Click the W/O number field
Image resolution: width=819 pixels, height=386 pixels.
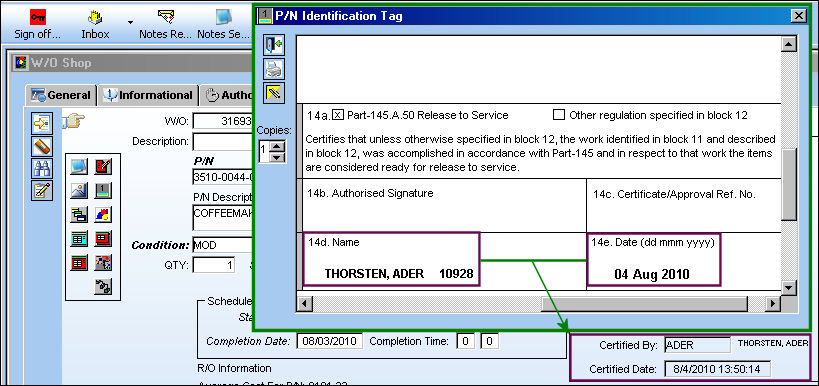coord(223,121)
